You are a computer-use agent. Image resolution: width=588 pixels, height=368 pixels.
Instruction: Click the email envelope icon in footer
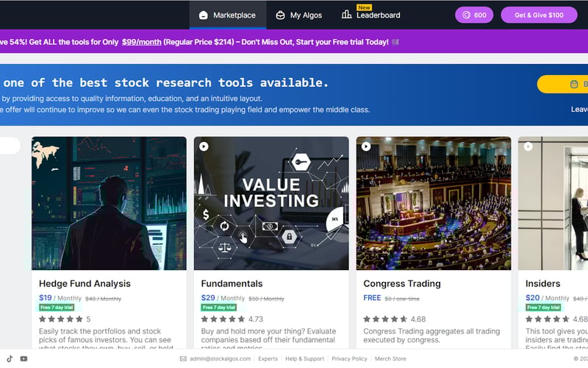(183, 358)
